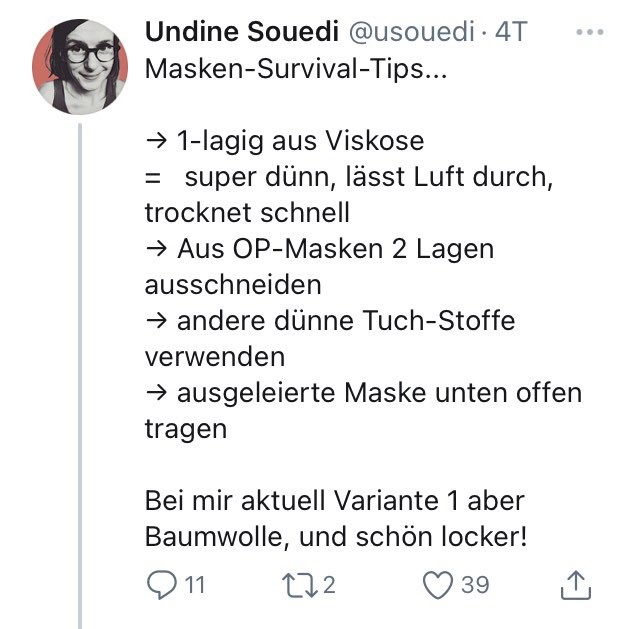The width and height of the screenshot is (640, 629).
Task: Click the retweet count 2
Action: [x=330, y=583]
